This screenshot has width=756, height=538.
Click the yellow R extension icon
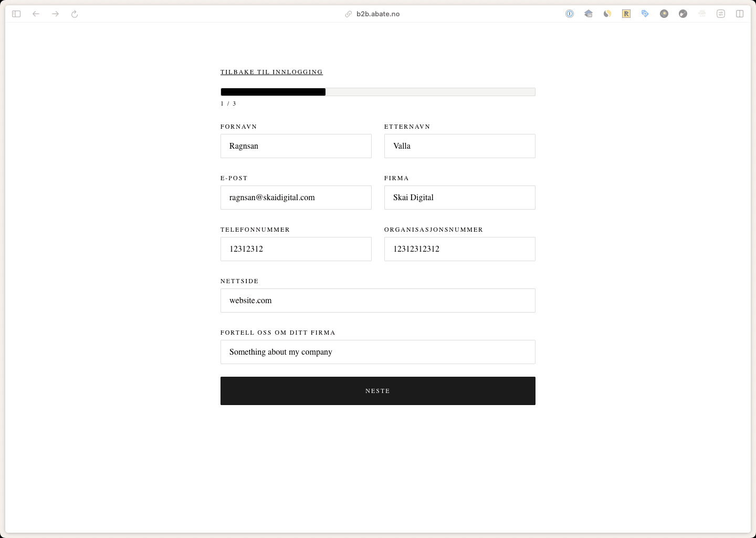point(626,14)
